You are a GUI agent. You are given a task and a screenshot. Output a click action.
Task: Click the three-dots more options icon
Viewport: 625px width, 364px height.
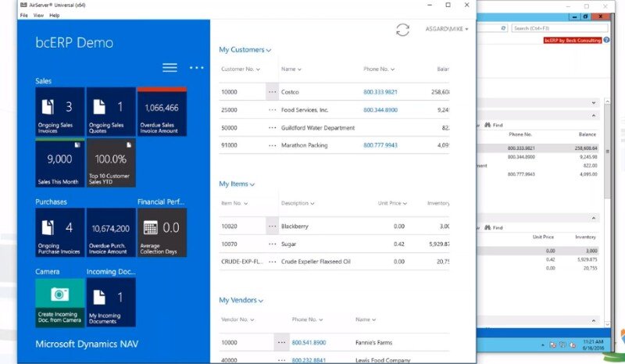[196, 68]
